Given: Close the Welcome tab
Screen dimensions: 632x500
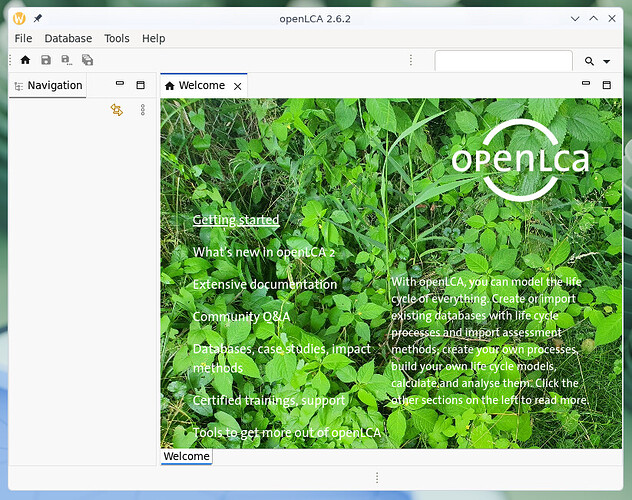Looking at the screenshot, I should [238, 86].
